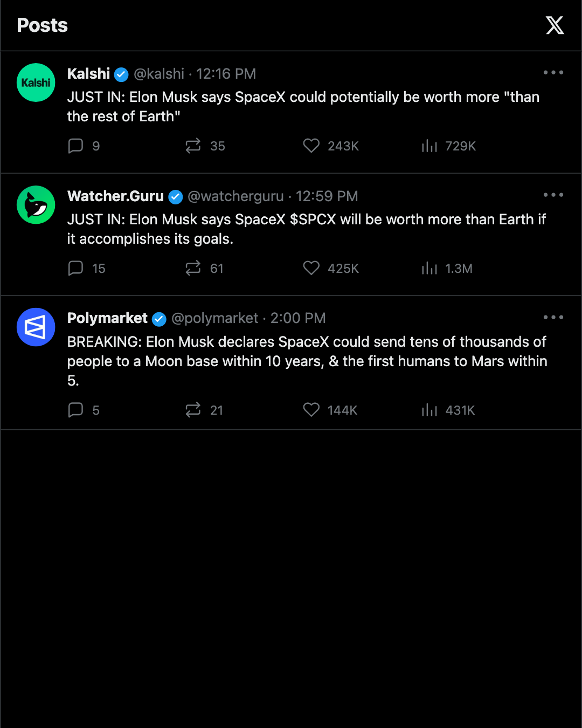Click the Polymarket blue avatar
Image resolution: width=582 pixels, height=728 pixels.
point(36,327)
